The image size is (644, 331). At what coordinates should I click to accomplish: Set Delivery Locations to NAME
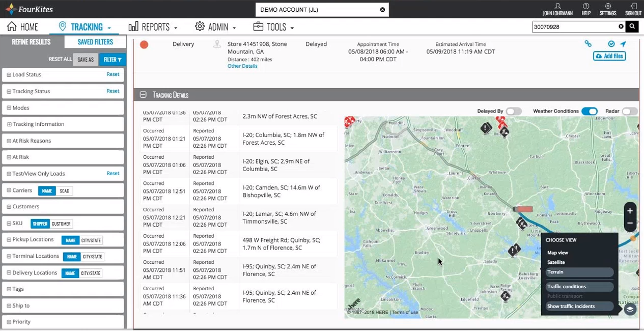point(70,273)
